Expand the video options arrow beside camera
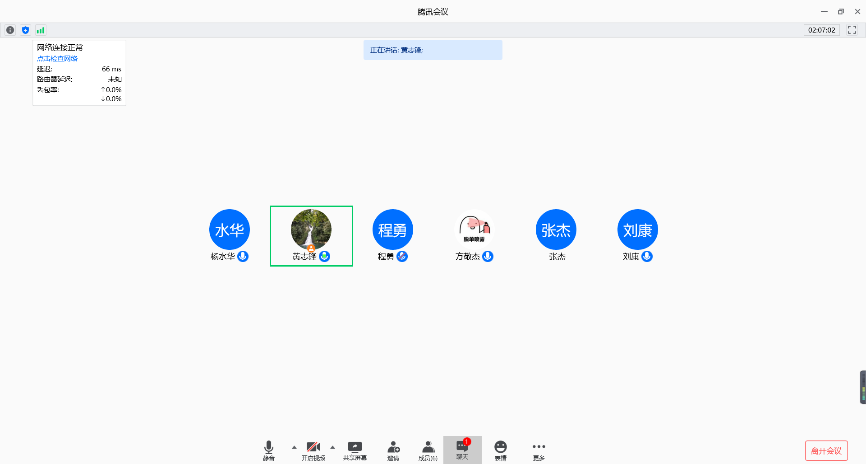This screenshot has width=866, height=464. point(332,447)
